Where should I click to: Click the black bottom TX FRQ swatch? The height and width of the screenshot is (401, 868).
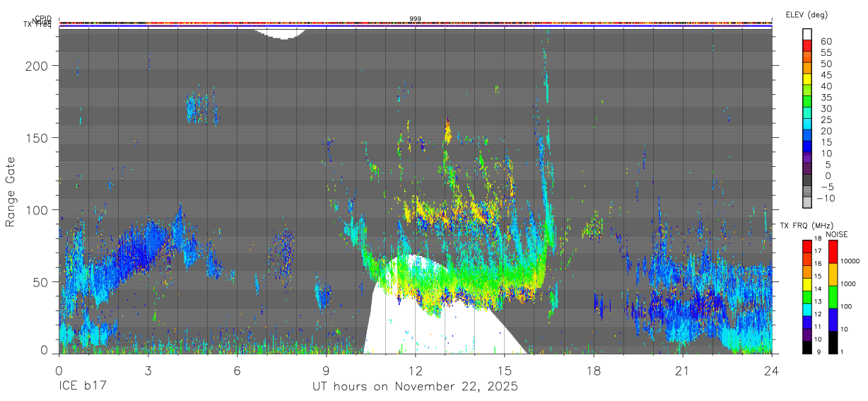click(x=807, y=347)
